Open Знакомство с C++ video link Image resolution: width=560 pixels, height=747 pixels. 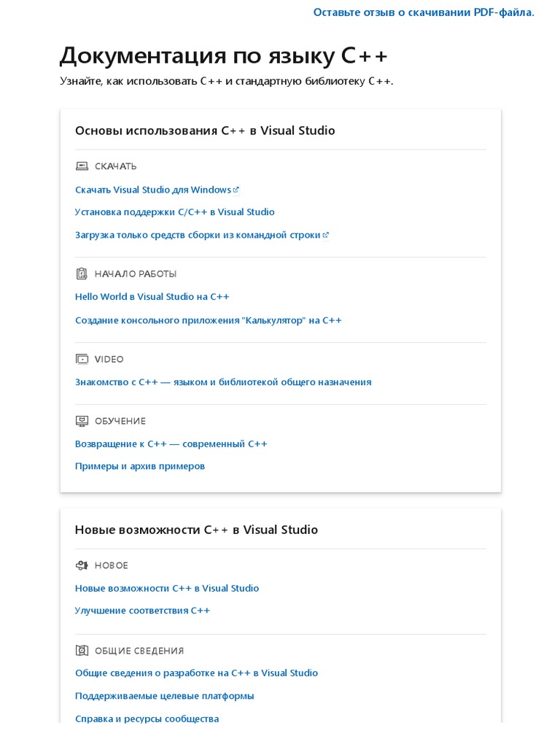(223, 382)
